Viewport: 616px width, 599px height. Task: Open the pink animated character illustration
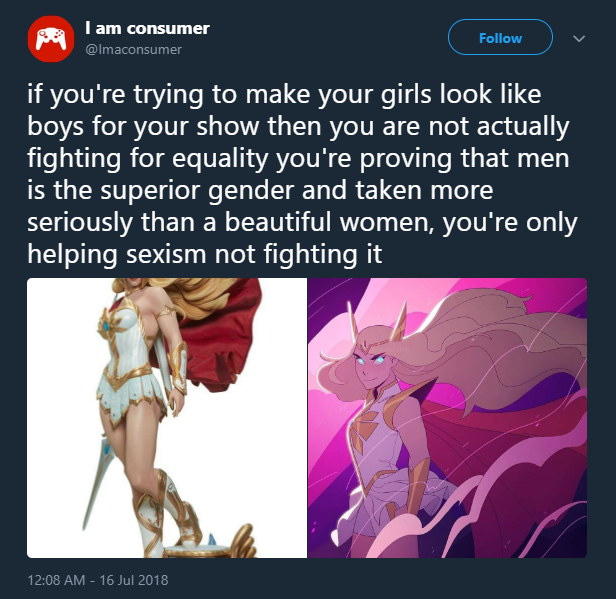447,418
